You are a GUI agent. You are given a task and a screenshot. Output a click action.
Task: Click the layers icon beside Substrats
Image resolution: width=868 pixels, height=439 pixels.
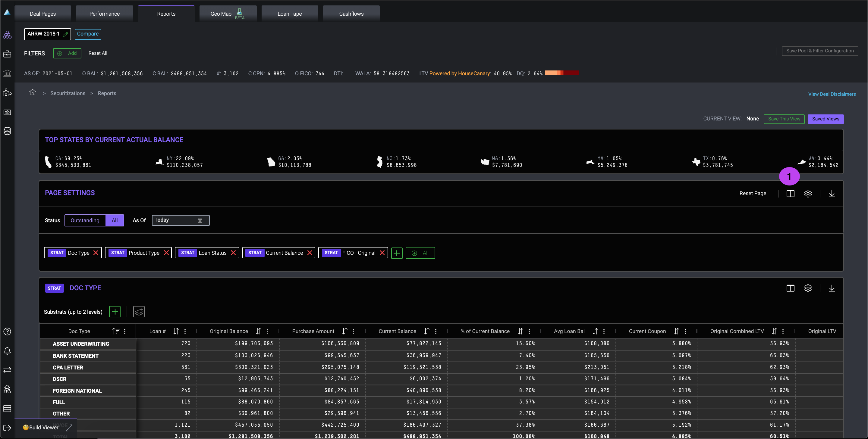pos(139,312)
